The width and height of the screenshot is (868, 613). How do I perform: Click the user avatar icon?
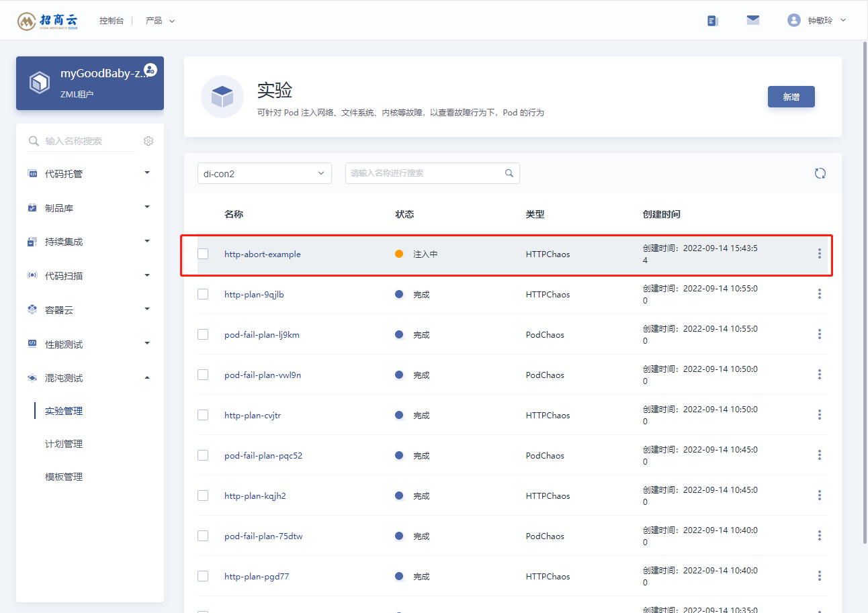point(794,20)
